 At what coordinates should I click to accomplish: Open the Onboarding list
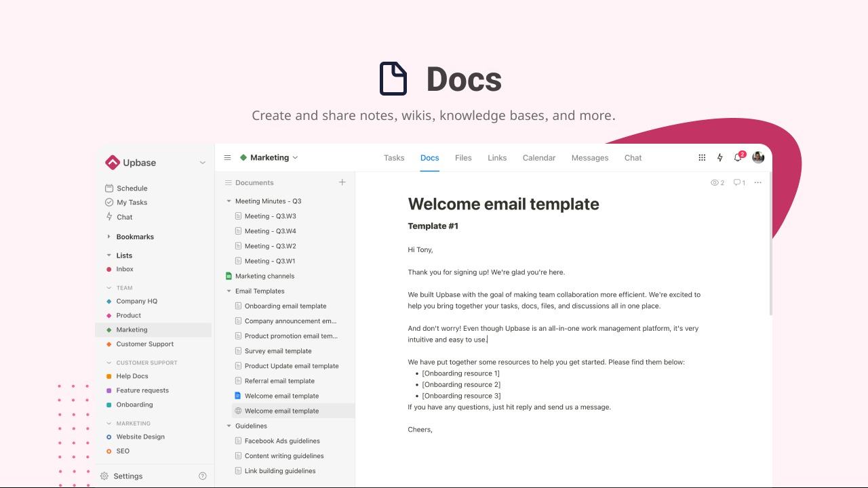pos(130,405)
